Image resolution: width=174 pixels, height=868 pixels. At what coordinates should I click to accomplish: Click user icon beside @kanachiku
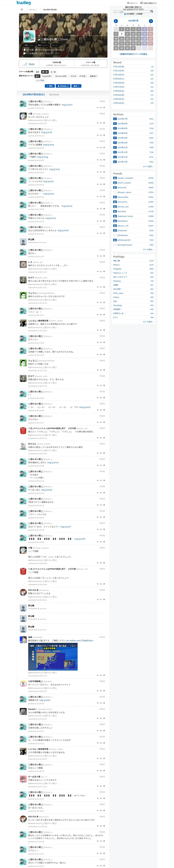[115, 197]
